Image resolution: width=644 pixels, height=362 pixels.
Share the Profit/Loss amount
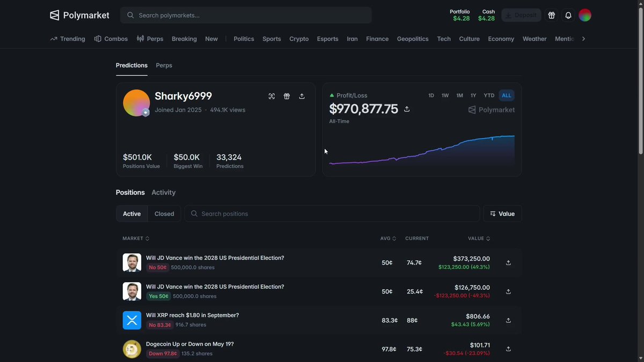pos(407,109)
